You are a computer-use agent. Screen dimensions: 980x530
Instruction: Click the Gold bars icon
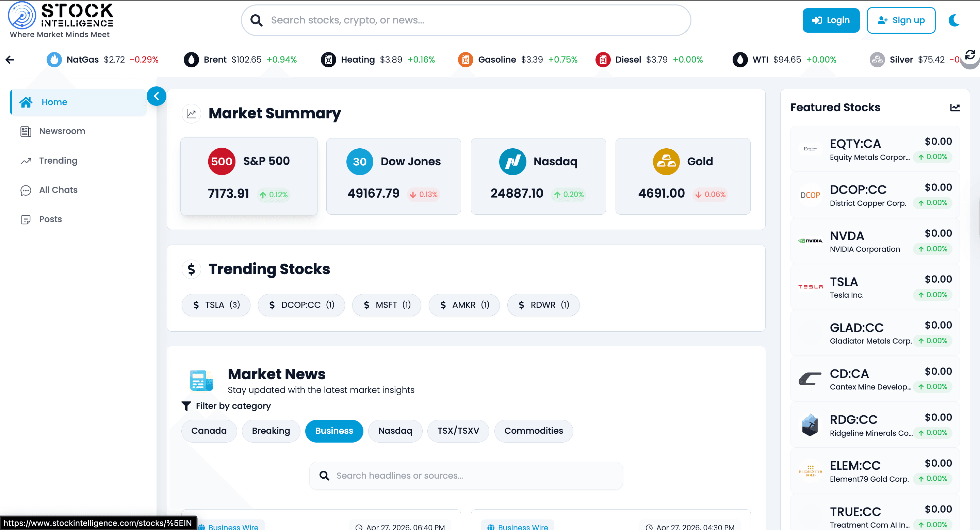pos(666,162)
